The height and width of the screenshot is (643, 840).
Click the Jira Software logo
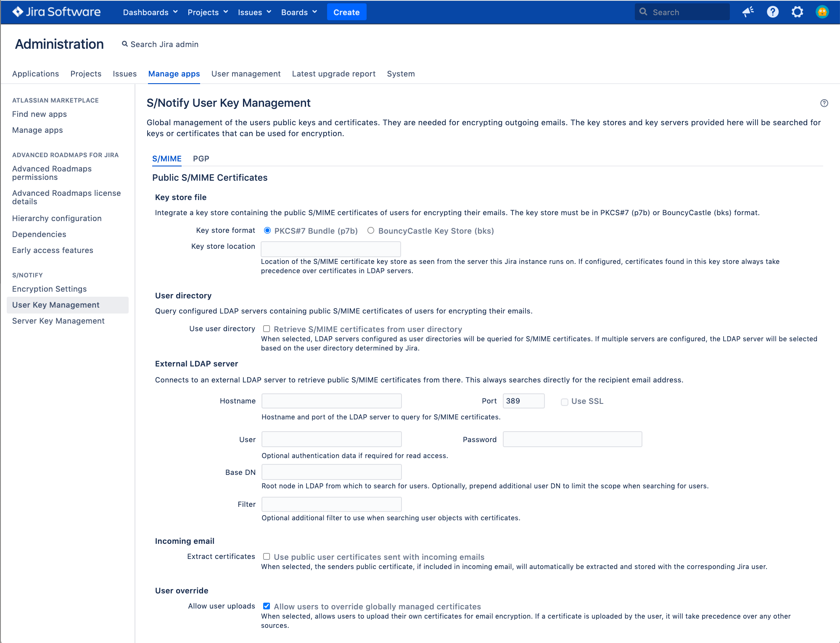click(x=56, y=12)
